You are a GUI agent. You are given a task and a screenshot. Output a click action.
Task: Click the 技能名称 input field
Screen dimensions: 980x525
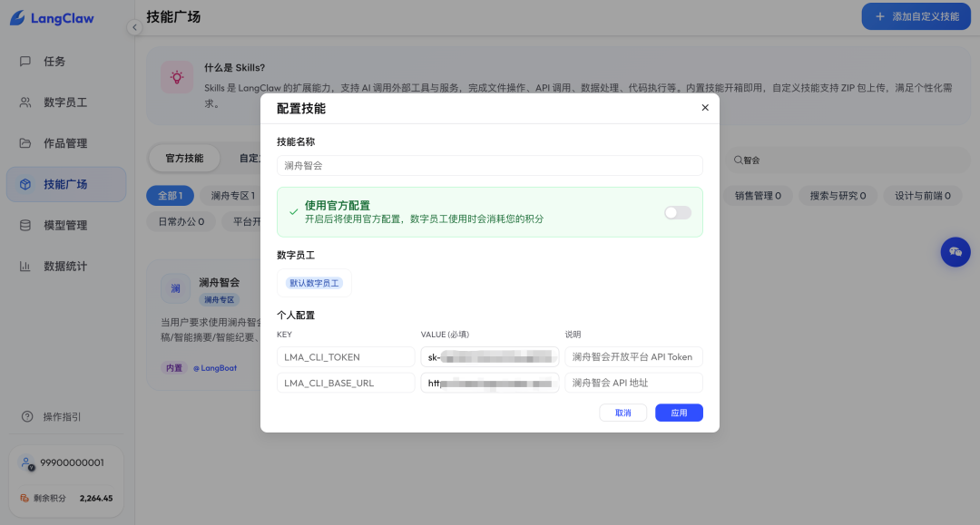click(x=489, y=165)
